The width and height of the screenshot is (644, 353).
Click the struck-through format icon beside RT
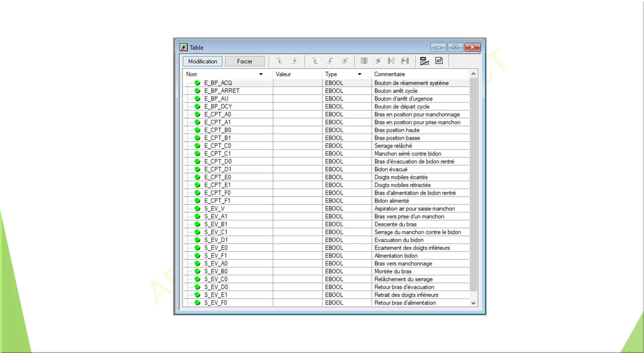tap(424, 61)
